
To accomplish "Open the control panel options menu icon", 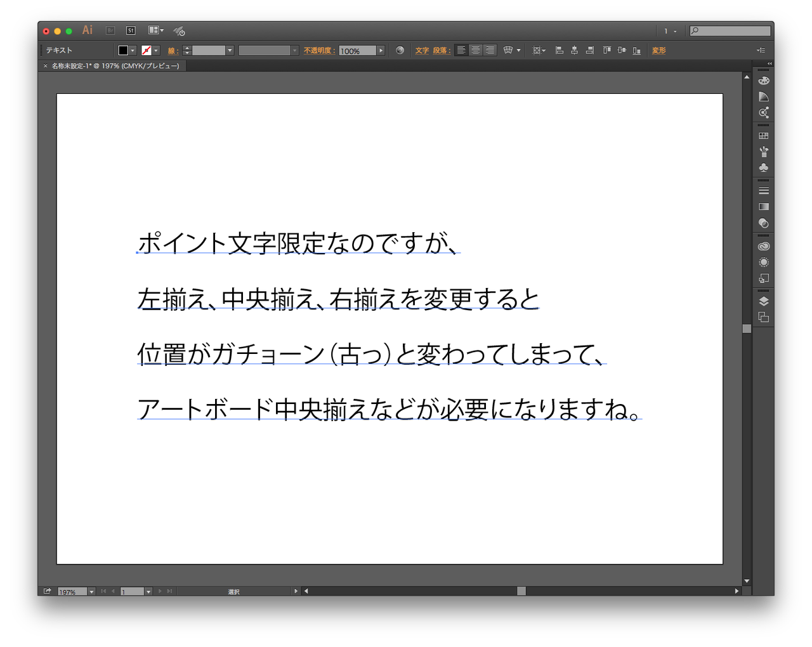I will (761, 50).
